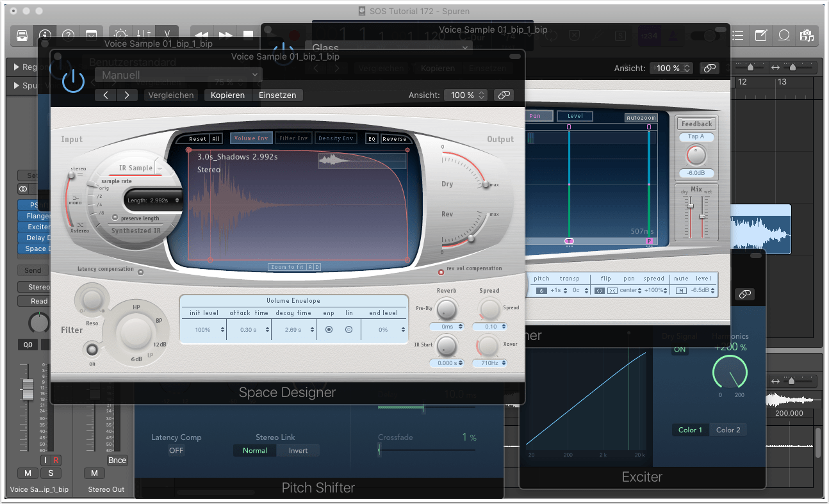Enable the preserve length option

115,217
